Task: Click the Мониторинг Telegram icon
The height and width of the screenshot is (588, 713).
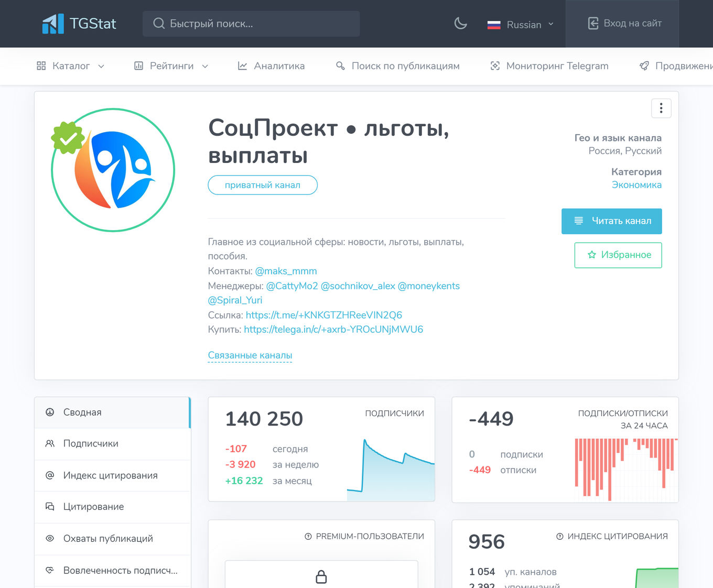Action: 495,66
